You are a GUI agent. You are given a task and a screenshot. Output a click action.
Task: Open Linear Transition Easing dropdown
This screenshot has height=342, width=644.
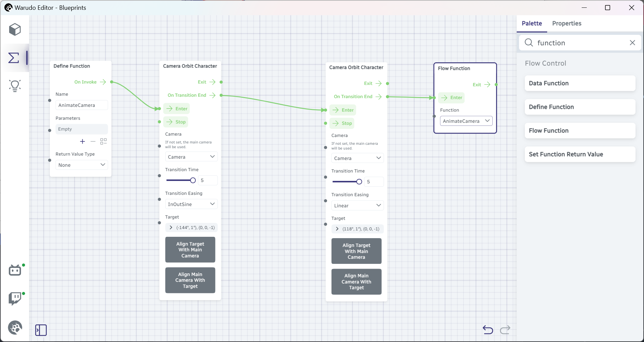tap(358, 205)
